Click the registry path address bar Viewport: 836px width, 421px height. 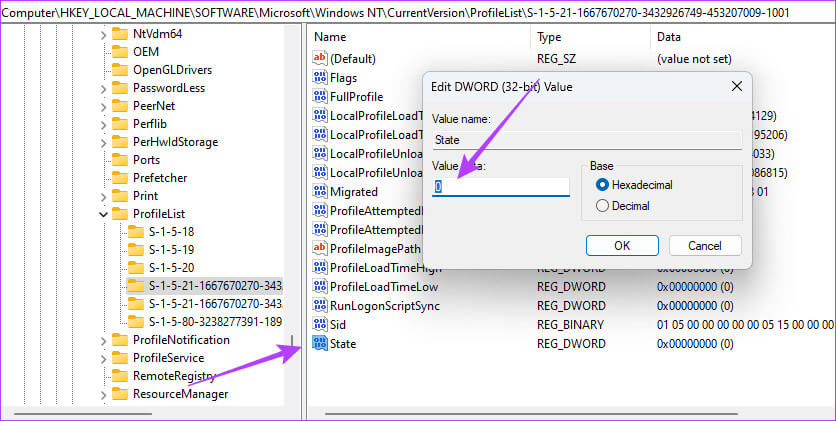tap(418, 12)
